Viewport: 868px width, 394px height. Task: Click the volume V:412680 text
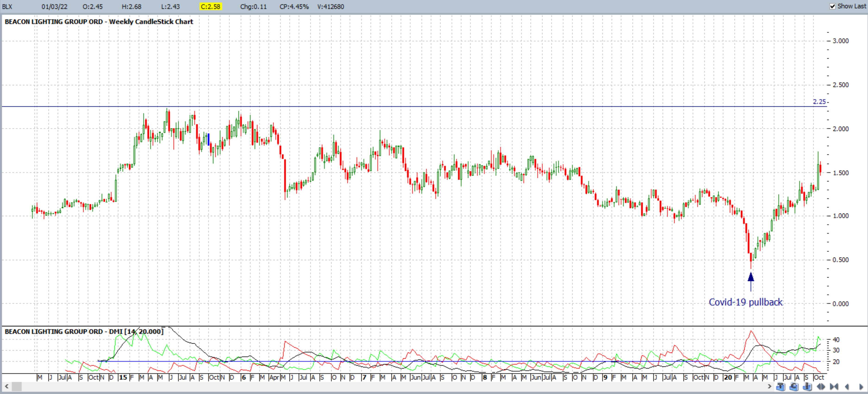point(331,6)
